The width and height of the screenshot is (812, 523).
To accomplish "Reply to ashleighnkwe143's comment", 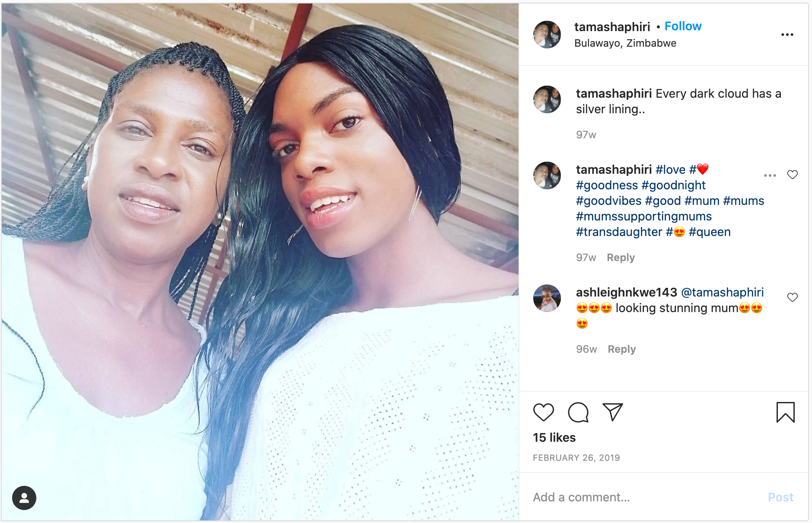I will 621,349.
